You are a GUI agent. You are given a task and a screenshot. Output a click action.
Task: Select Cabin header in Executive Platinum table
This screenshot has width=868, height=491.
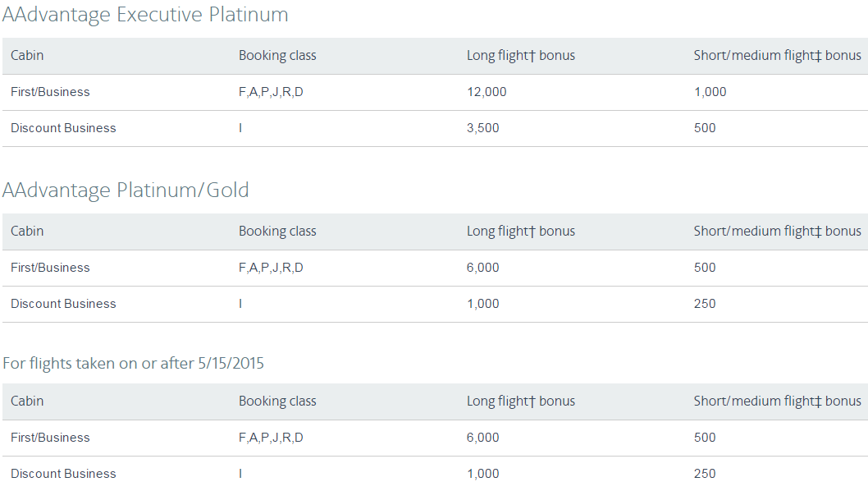pyautogui.click(x=27, y=55)
